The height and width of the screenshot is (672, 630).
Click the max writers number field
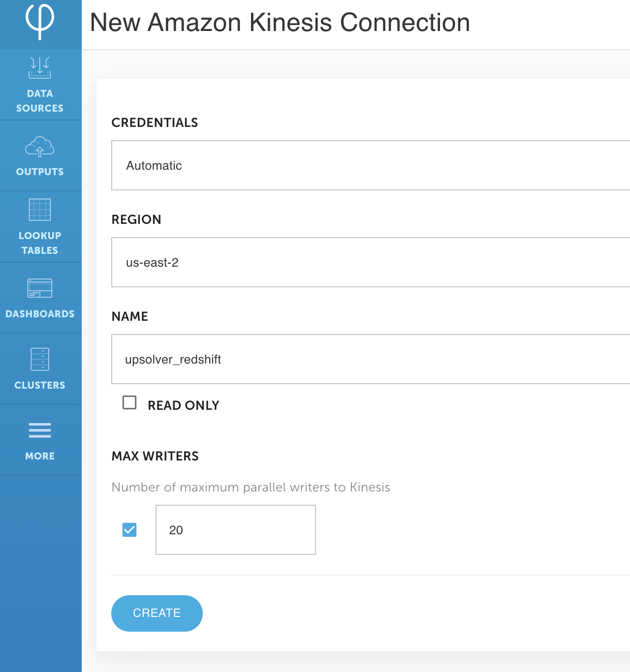pyautogui.click(x=236, y=530)
